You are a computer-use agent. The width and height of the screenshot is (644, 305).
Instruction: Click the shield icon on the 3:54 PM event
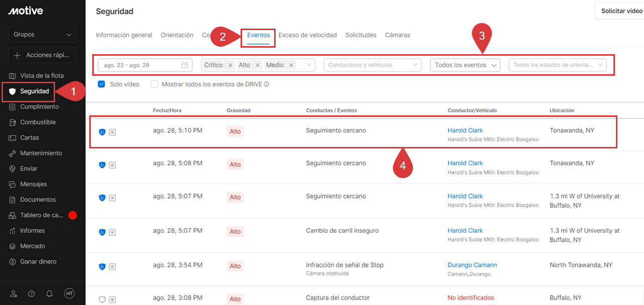point(102,266)
